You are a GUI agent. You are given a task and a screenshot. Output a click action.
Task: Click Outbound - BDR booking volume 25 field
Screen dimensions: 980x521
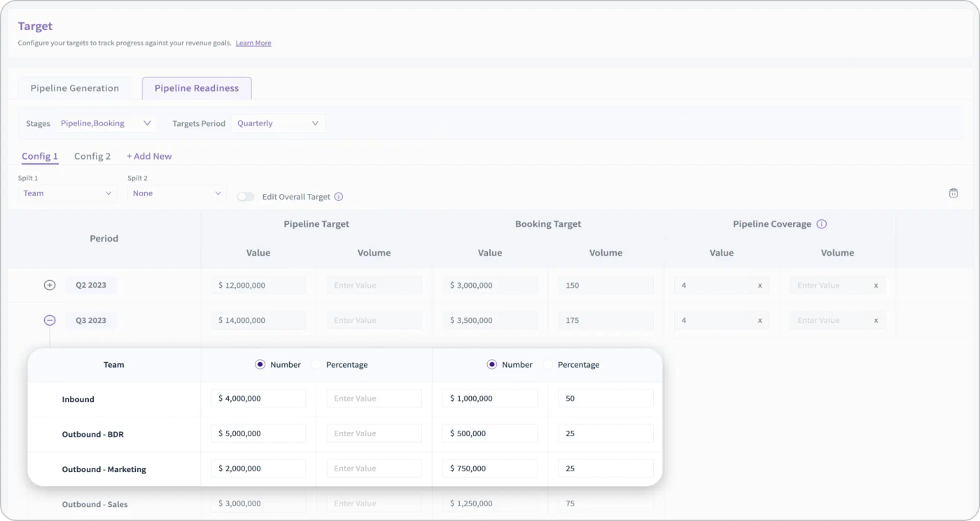(x=606, y=433)
